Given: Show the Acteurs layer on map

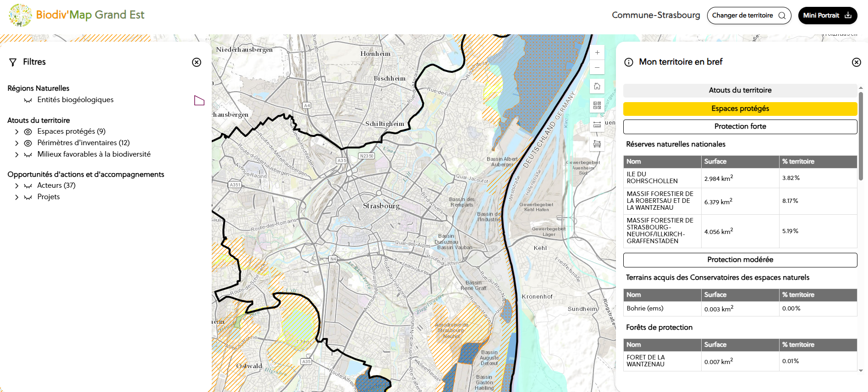Looking at the screenshot, I should (28, 186).
